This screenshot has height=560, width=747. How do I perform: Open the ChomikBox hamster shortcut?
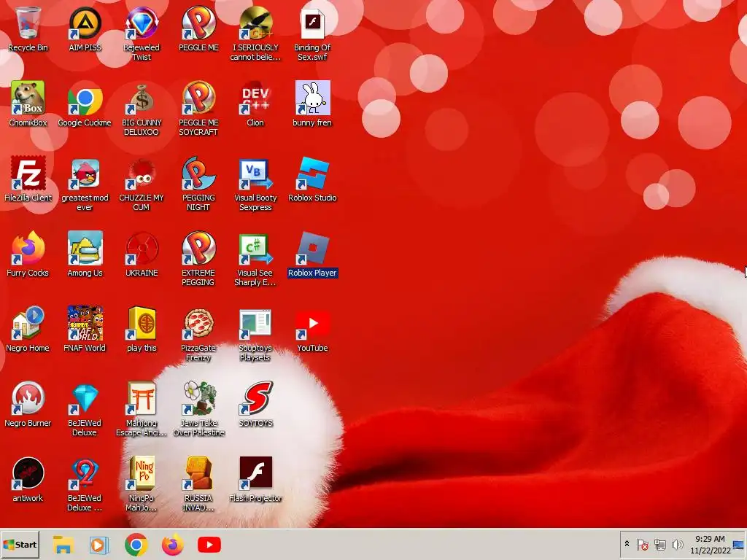(x=28, y=104)
